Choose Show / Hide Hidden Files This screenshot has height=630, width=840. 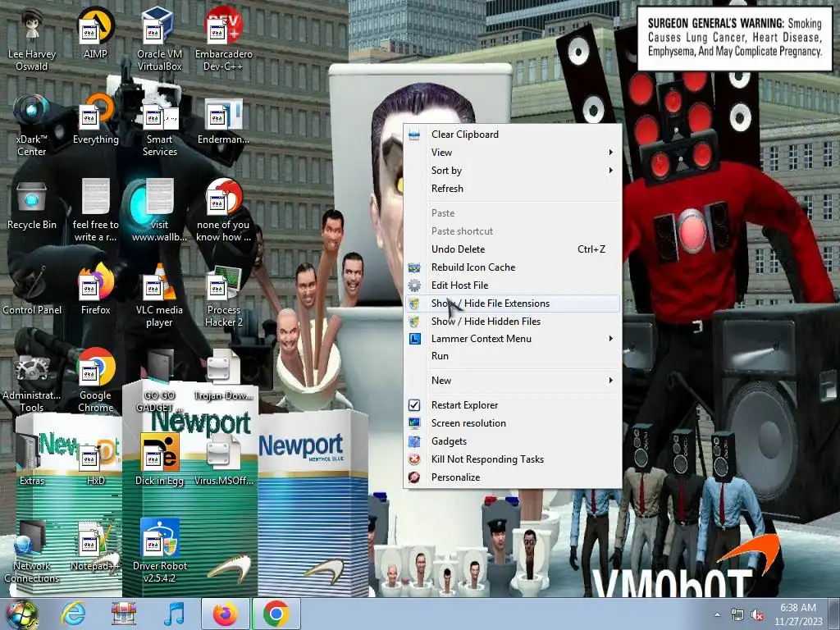click(x=513, y=322)
